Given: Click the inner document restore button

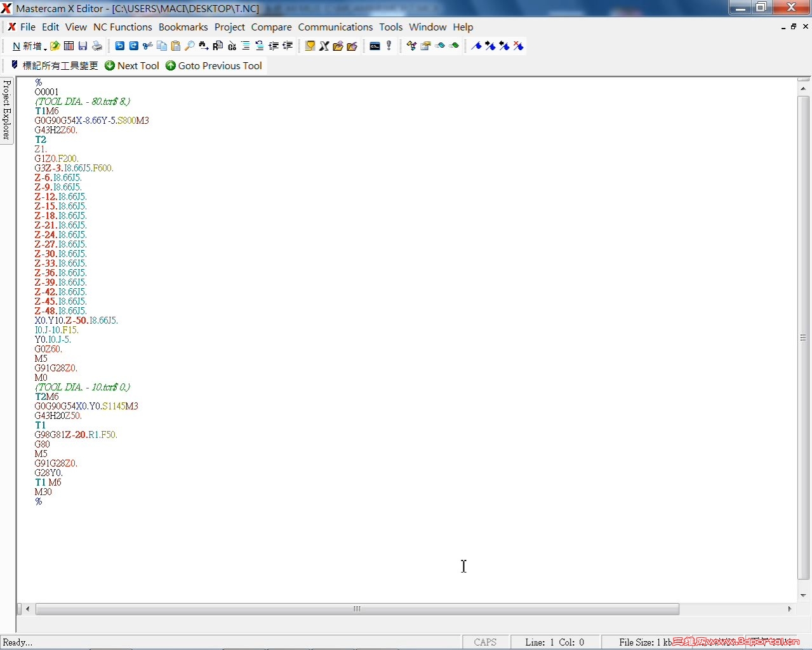Looking at the screenshot, I should click(794, 27).
